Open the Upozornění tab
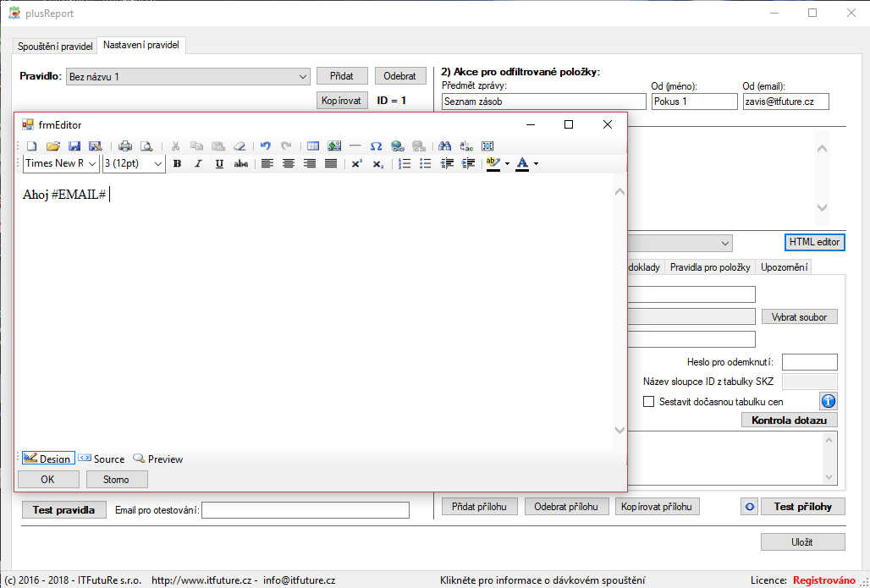870x588 pixels. 784,267
